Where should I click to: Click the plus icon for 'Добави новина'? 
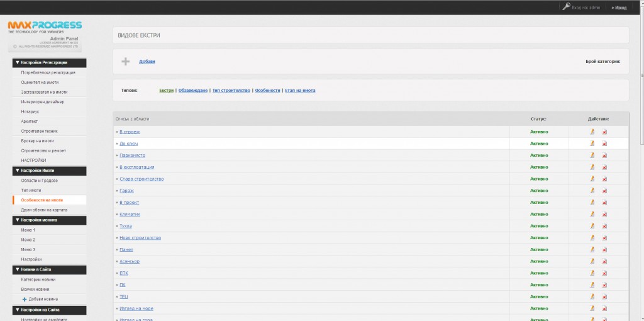pyautogui.click(x=25, y=300)
